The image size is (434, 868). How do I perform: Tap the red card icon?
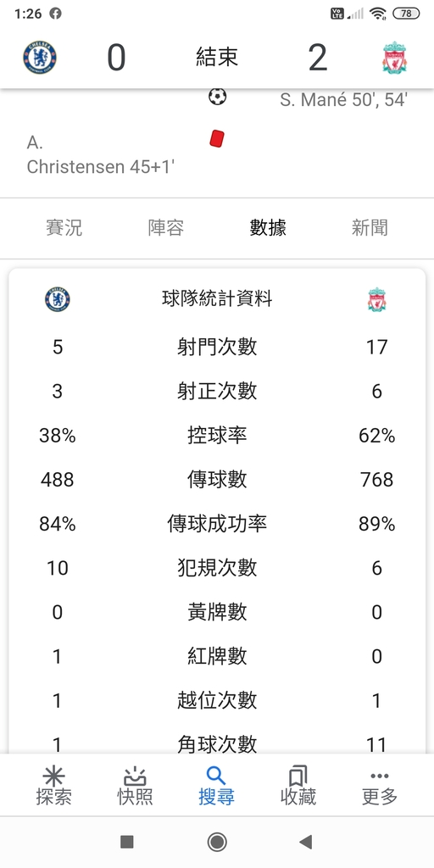pyautogui.click(x=217, y=138)
